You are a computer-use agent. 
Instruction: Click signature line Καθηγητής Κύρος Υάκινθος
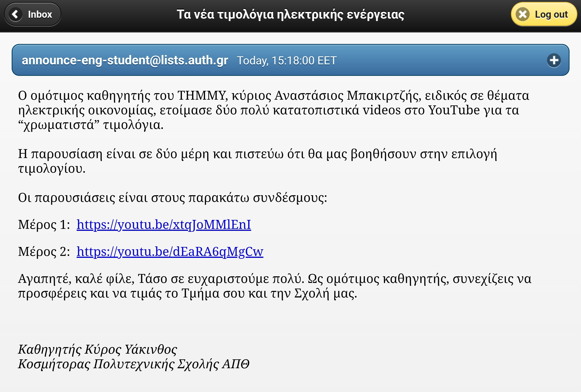[97, 349]
